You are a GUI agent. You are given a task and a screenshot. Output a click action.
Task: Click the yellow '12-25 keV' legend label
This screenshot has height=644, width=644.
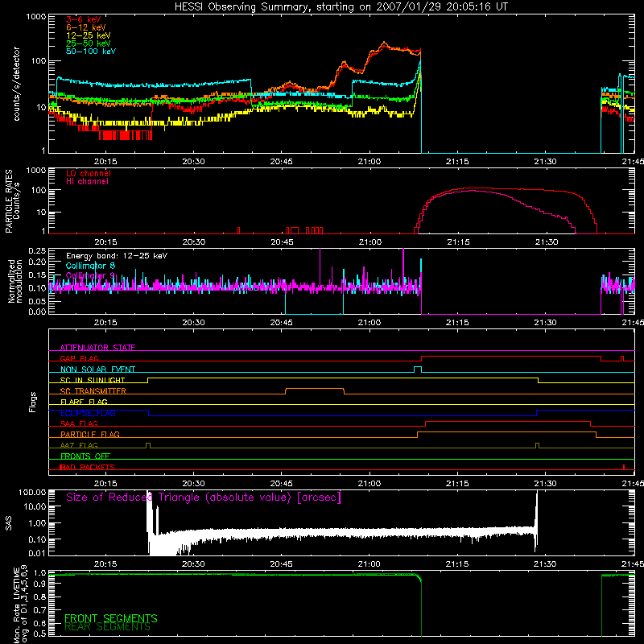tap(89, 35)
